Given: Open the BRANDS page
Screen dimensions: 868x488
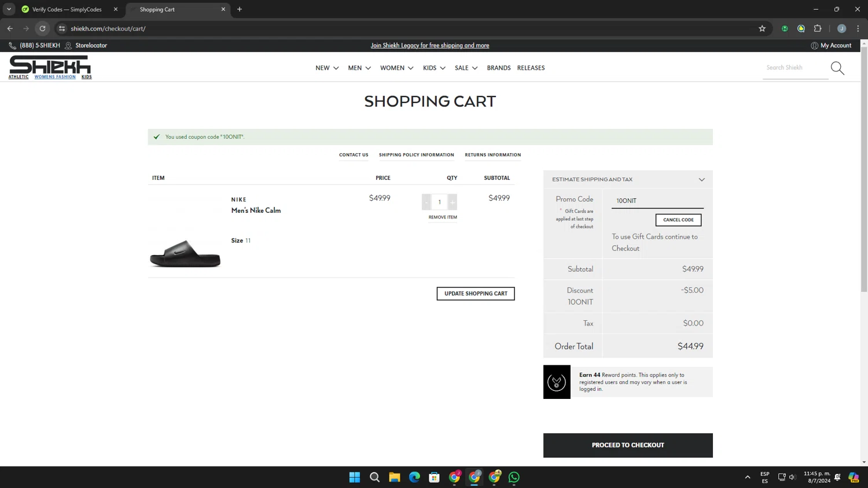Looking at the screenshot, I should tap(499, 68).
